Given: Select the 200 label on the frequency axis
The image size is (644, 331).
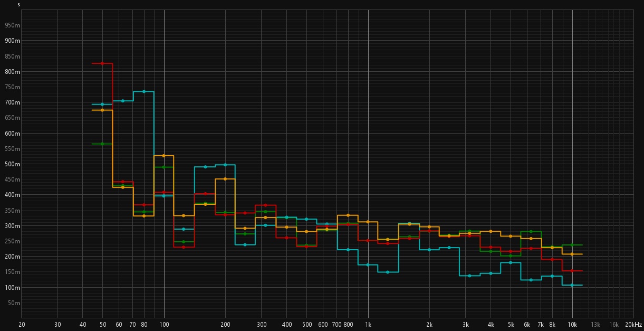Looking at the screenshot, I should [x=225, y=324].
